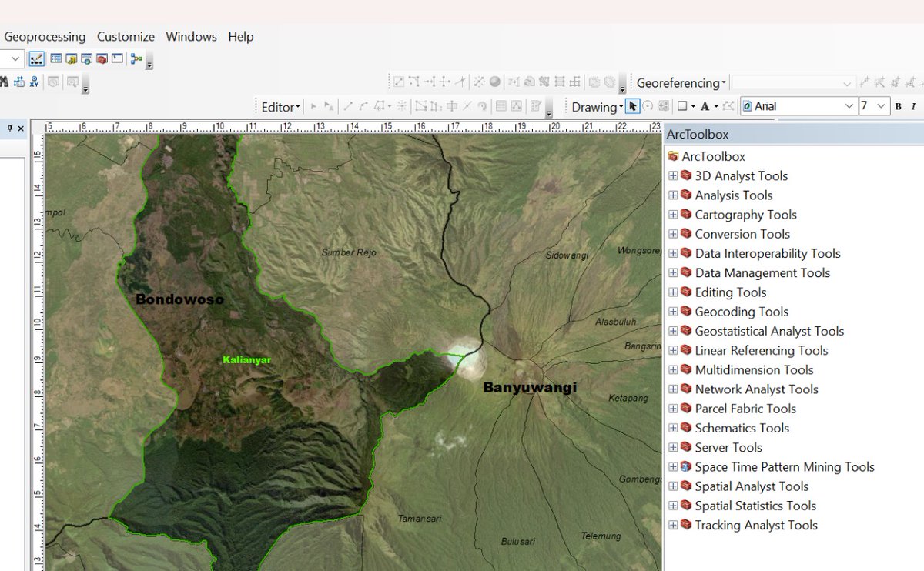Viewport: 924px width, 571px height.
Task: Click the ArcToolbox root toolbox icon
Action: (x=673, y=156)
